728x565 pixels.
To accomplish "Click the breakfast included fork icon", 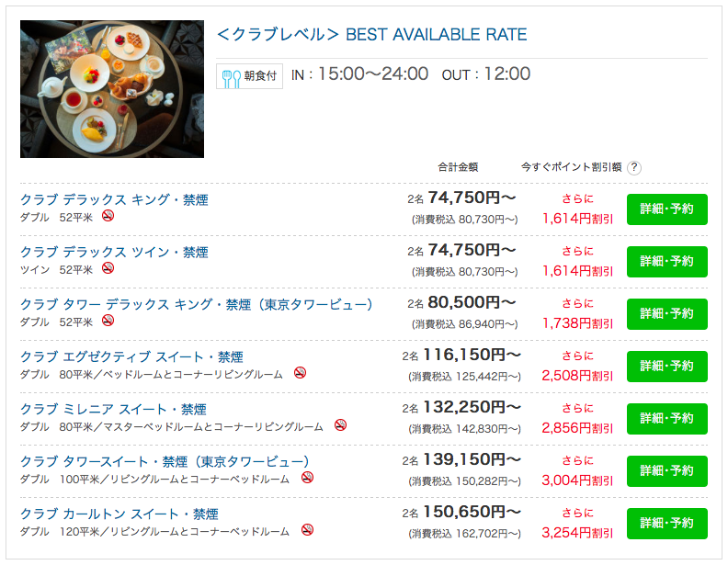I will point(232,78).
